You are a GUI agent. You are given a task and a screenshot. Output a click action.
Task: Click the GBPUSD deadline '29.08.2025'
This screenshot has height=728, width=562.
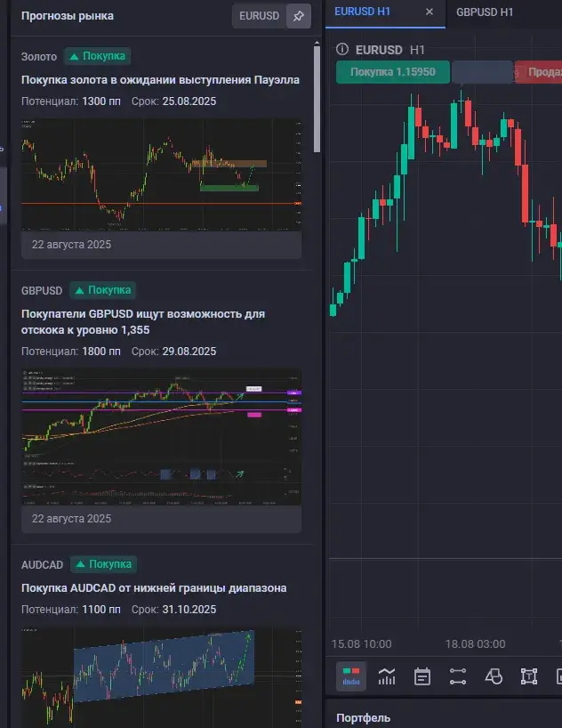point(189,352)
